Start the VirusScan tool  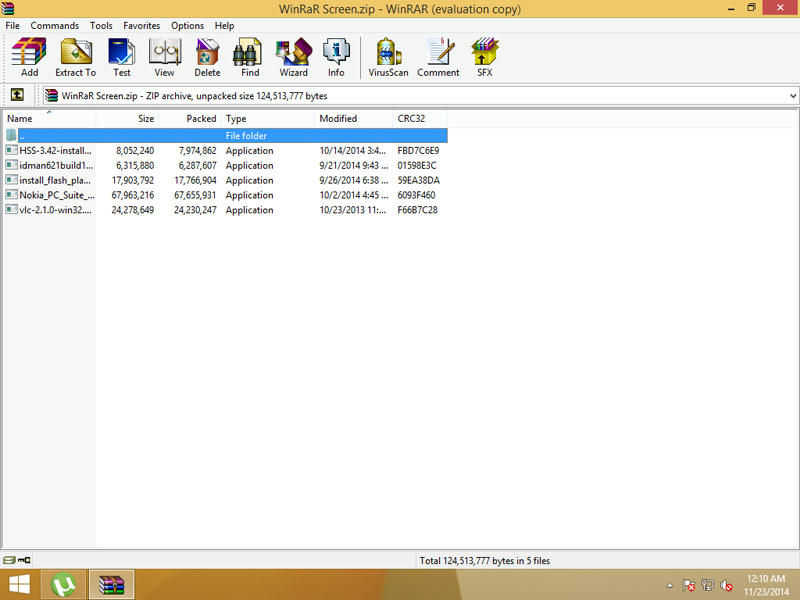(388, 57)
